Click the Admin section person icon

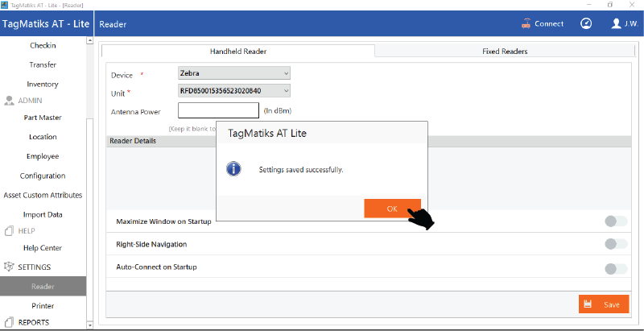coord(10,101)
